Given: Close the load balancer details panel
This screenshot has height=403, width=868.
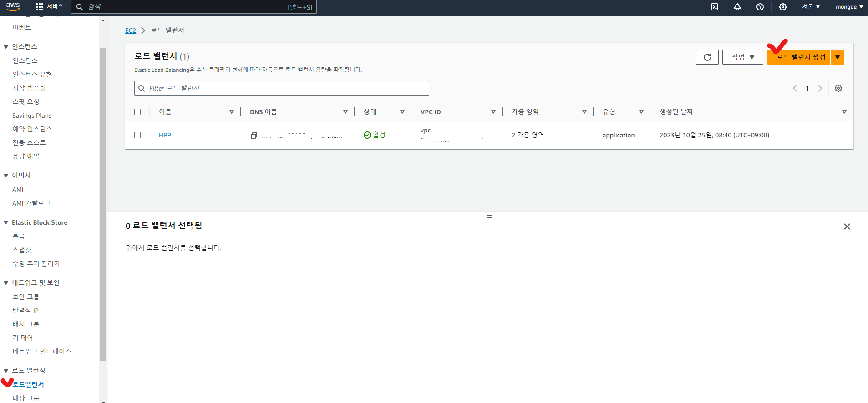Looking at the screenshot, I should point(847,227).
